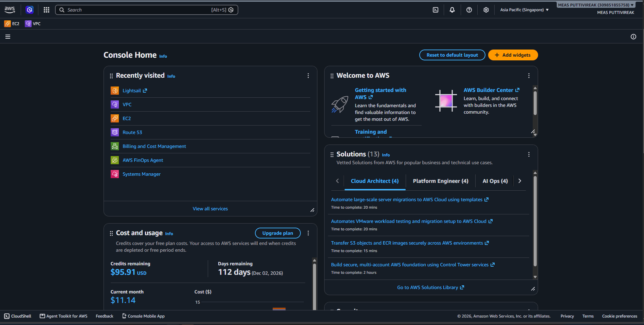Screen dimensions: 644x325
Task: Open the EC2 favorite shortcut
Action: click(12, 24)
